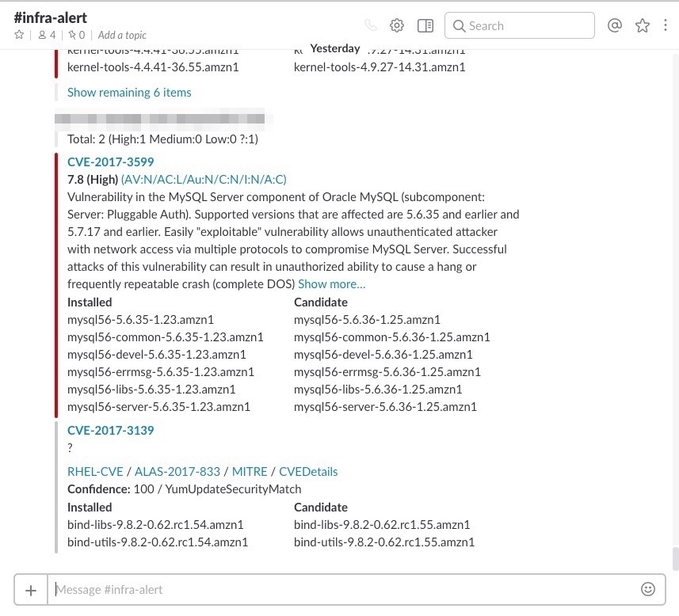Show mentions with the @ icon

(x=614, y=25)
